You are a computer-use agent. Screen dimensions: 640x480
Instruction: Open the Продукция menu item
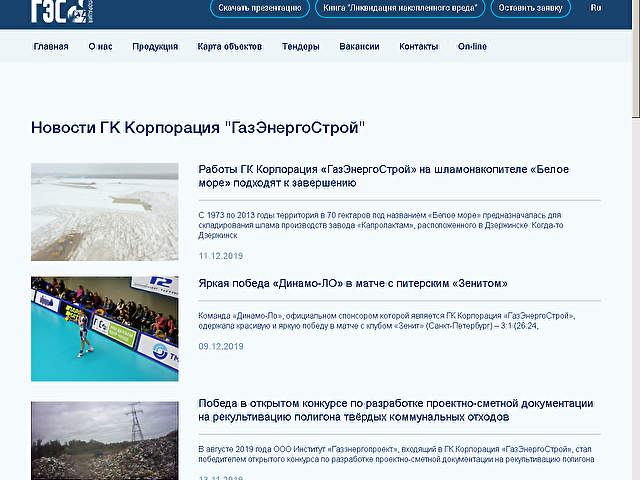coord(155,47)
